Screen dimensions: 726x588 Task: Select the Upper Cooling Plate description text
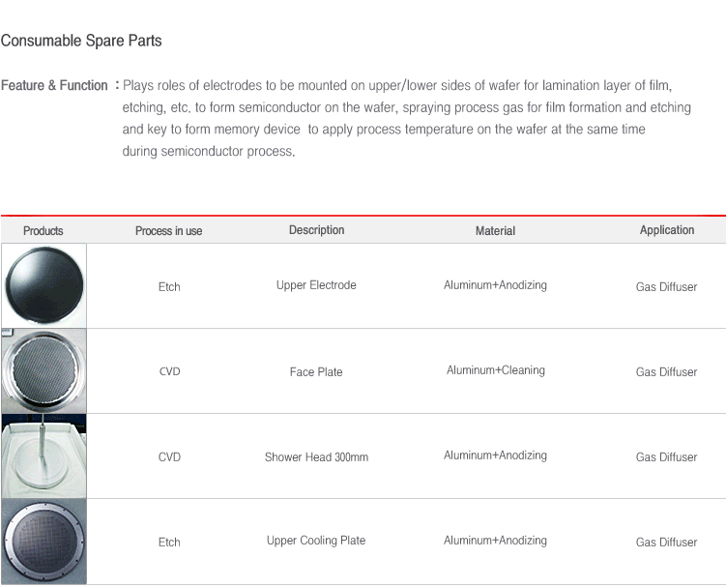tap(316, 541)
